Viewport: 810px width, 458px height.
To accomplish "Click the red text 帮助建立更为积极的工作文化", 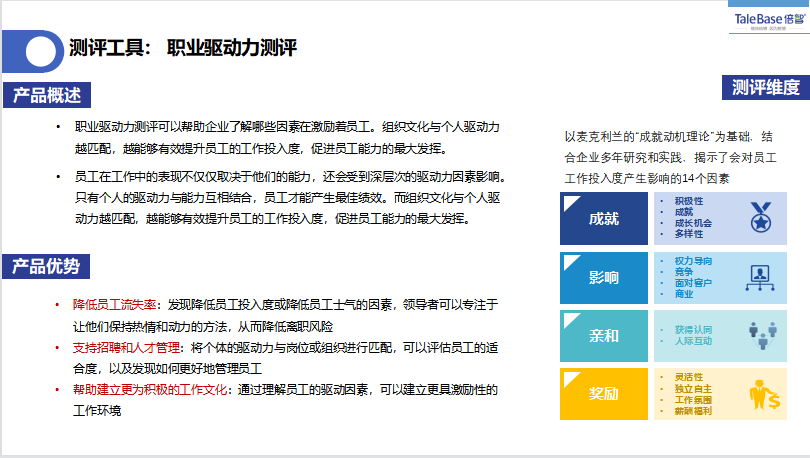I will click(150, 389).
